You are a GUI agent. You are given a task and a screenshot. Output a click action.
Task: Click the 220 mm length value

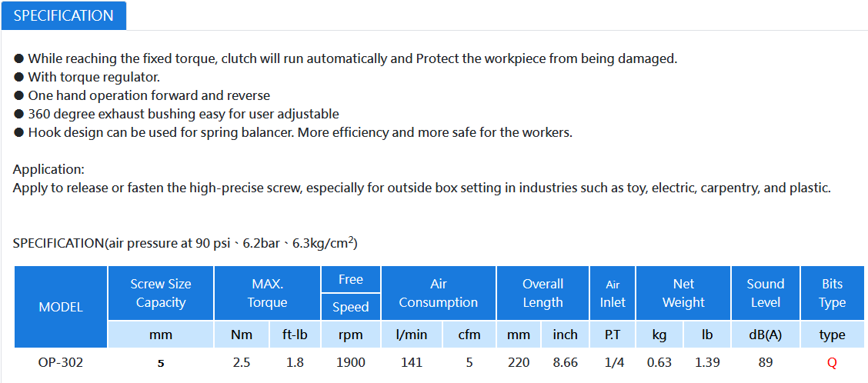pos(519,363)
